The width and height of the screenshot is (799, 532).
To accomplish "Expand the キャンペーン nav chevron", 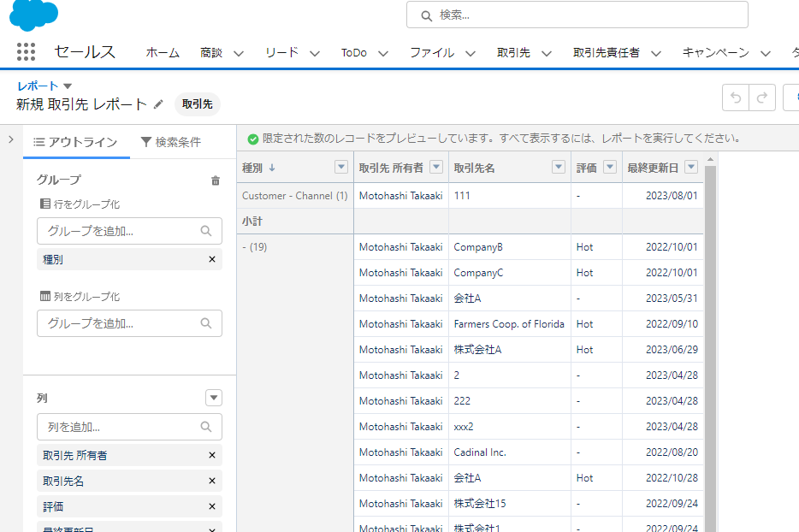I will click(x=766, y=54).
